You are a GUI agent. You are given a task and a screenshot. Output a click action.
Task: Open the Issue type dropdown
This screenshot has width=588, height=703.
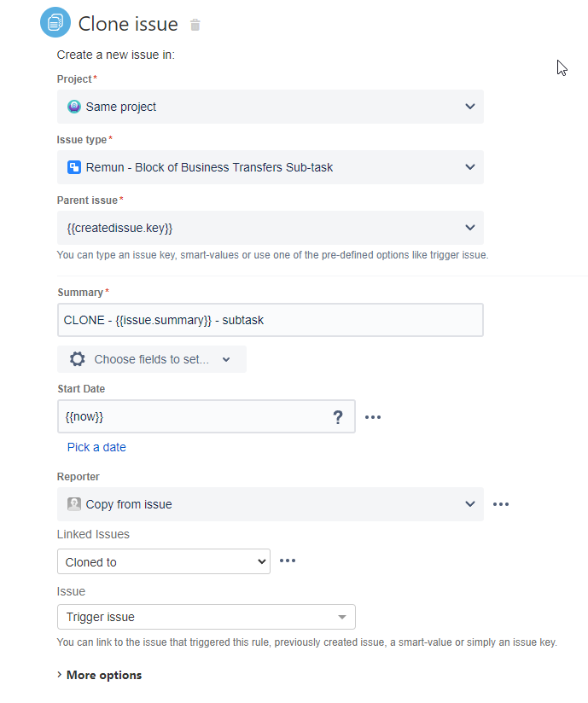[x=270, y=167]
